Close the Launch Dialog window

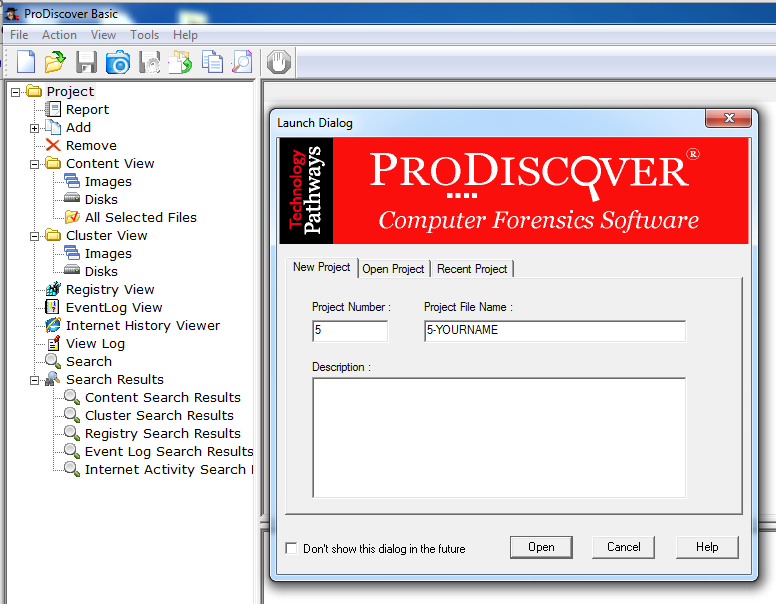[x=728, y=118]
